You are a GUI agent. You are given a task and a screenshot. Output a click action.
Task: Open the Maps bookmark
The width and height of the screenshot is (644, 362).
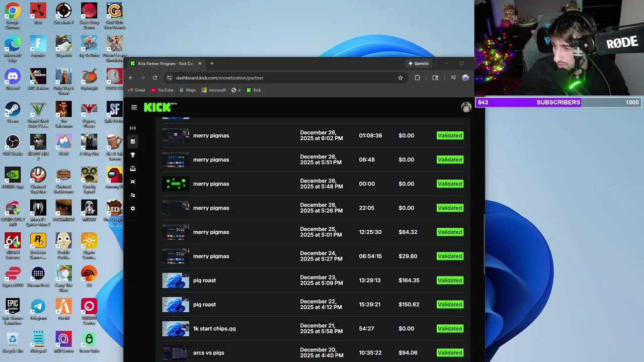pos(188,90)
